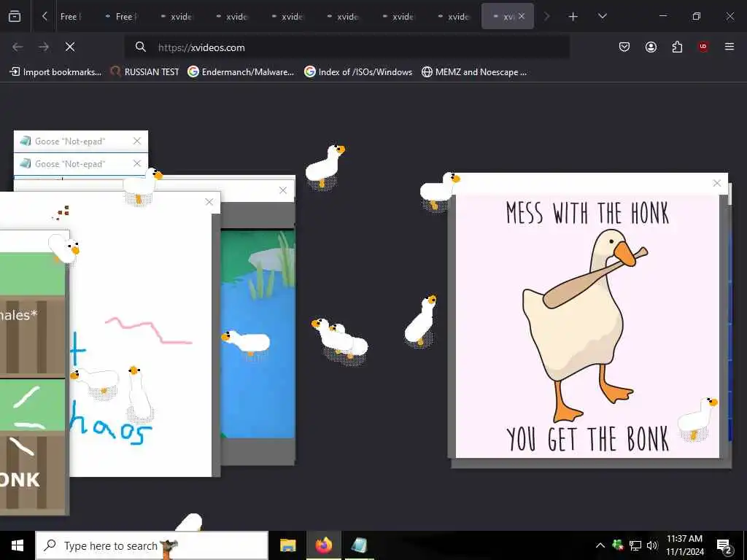Click the blue pond picture in goose window
This screenshot has height=560, width=747.
pyautogui.click(x=258, y=334)
